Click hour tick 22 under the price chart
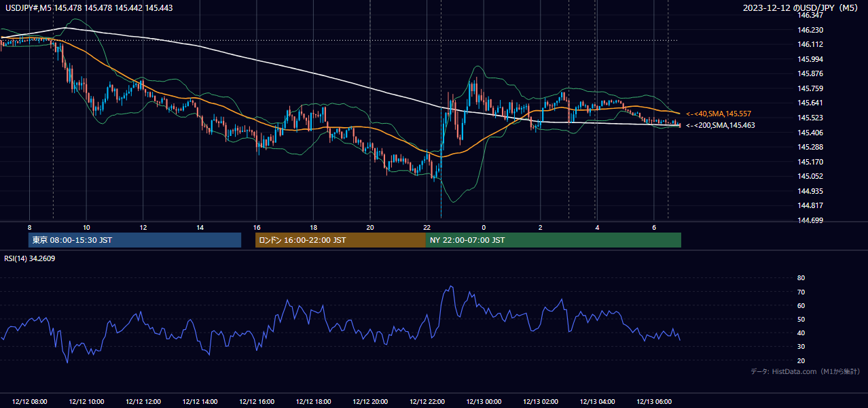The image size is (868, 408). 427,227
